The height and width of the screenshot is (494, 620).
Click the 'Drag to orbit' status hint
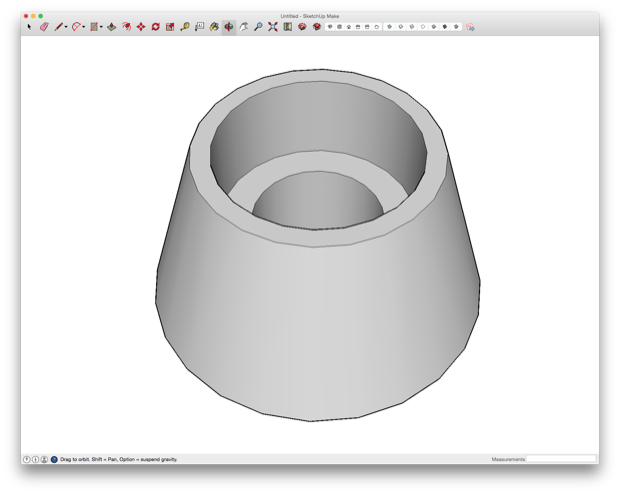[119, 459]
